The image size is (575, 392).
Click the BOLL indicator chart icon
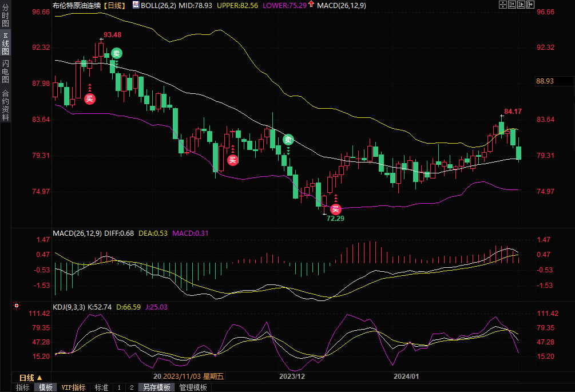135,5
